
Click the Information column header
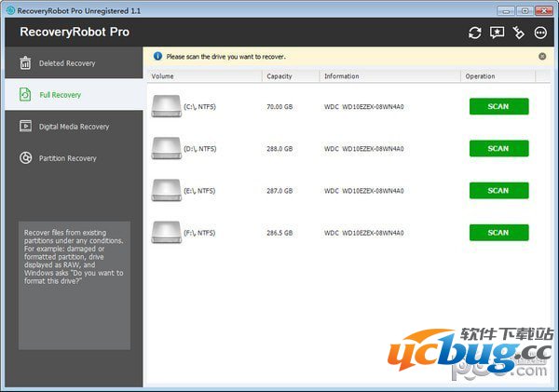[343, 76]
